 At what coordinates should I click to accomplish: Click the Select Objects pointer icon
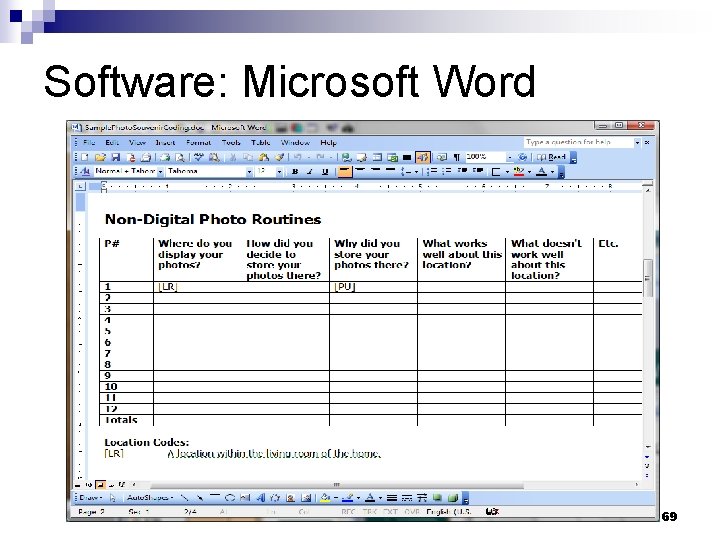click(113, 498)
